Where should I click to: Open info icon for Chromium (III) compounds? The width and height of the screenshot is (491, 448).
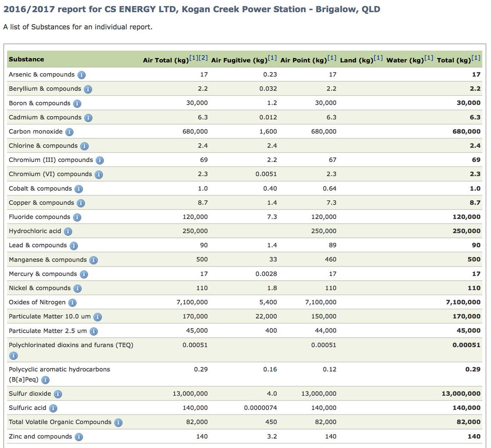click(x=100, y=160)
